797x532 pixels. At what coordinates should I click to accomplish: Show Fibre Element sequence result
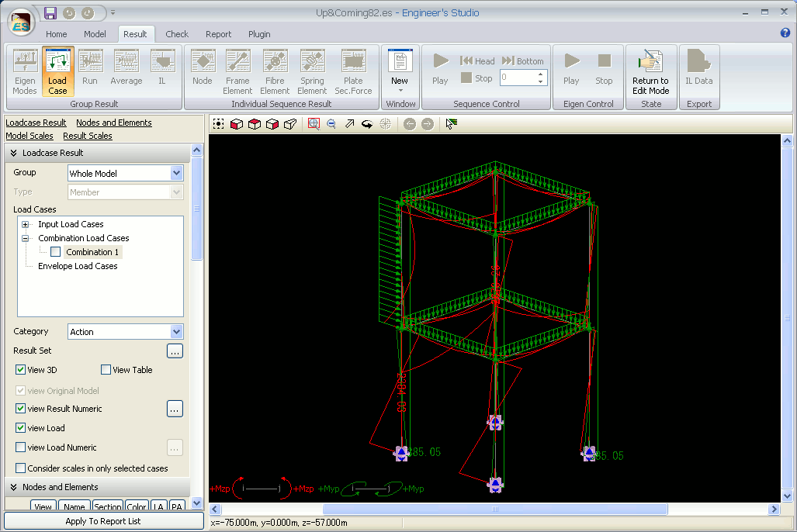275,71
